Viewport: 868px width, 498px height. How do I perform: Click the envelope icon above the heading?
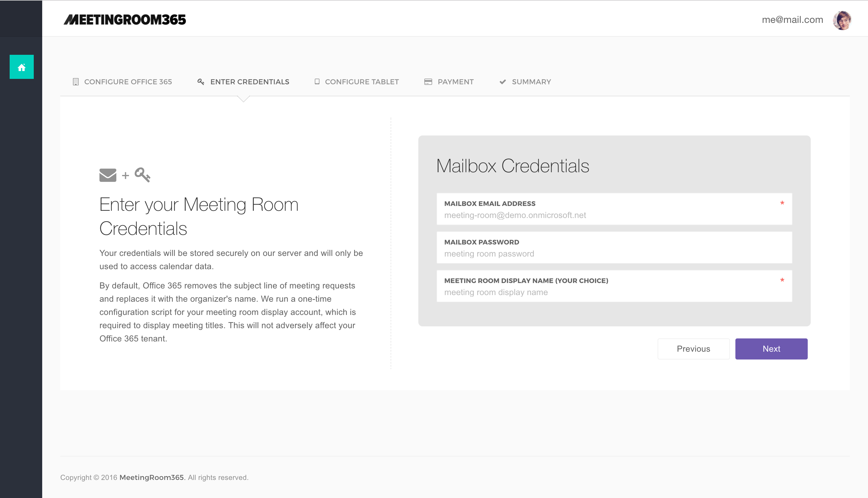[108, 175]
